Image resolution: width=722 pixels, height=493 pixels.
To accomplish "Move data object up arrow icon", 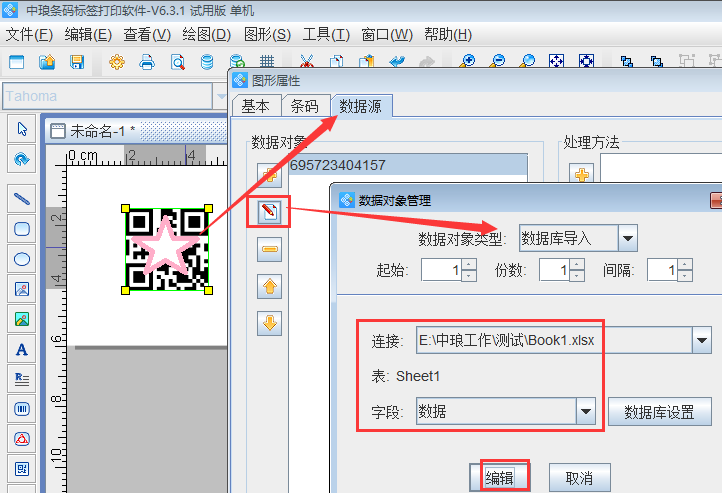I will point(269,286).
